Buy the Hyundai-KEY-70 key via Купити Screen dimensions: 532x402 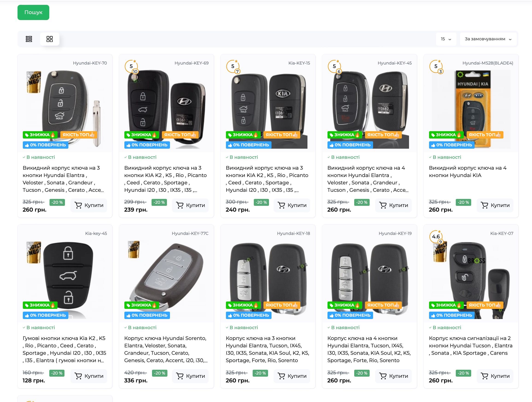89,205
